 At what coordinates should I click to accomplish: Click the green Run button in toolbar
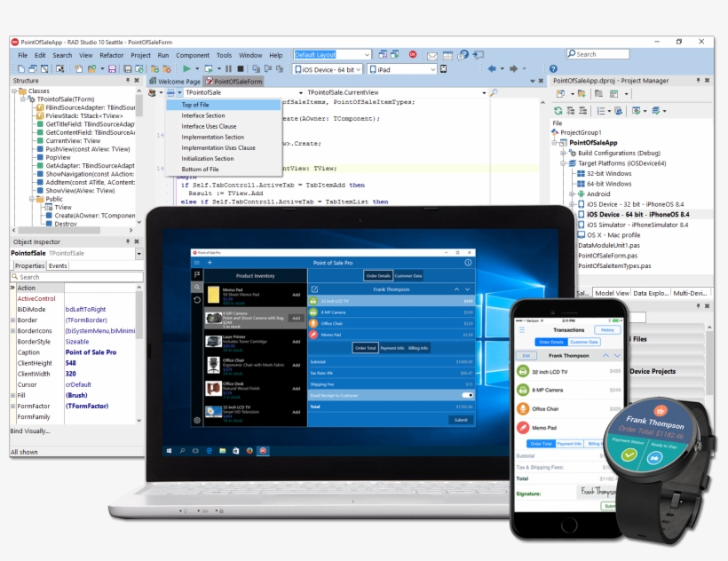pyautogui.click(x=186, y=68)
